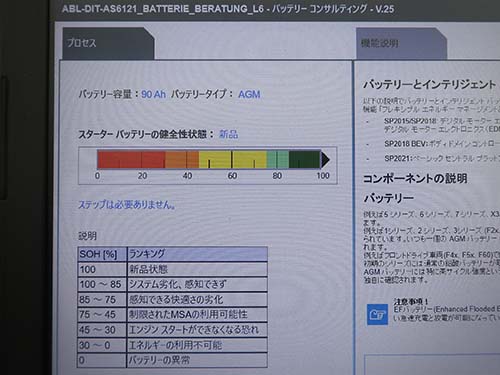This screenshot has width=500, height=375.
Task: Click the ABL-DIT-AS6121 window title text
Action: pos(228,9)
